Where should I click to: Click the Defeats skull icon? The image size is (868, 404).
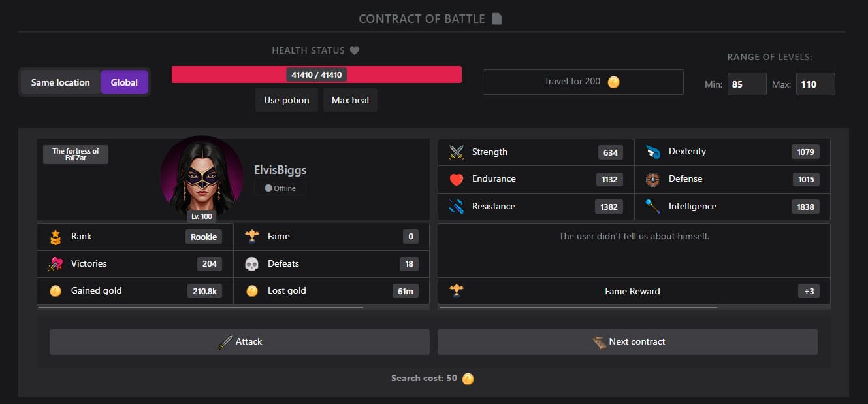pos(252,264)
